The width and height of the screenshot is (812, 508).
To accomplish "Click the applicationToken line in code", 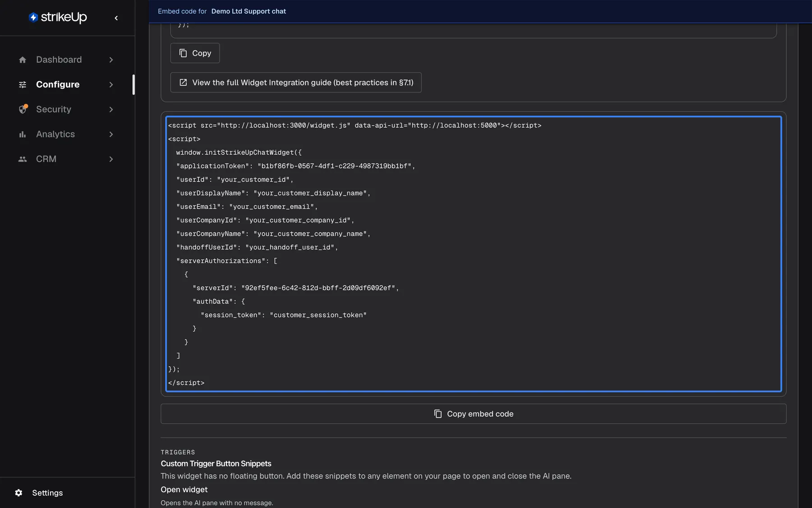I will point(295,166).
